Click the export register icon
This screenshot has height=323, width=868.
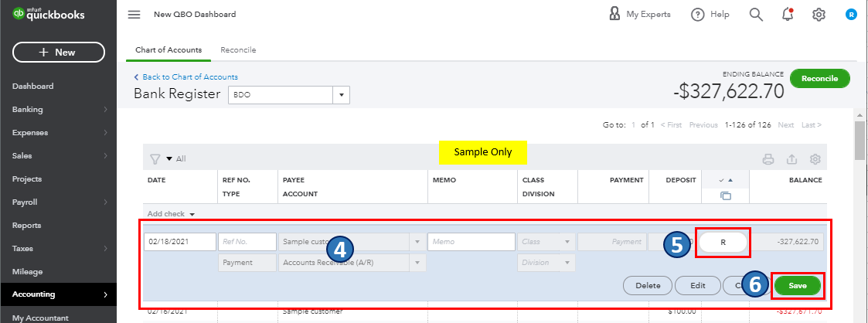click(x=791, y=160)
